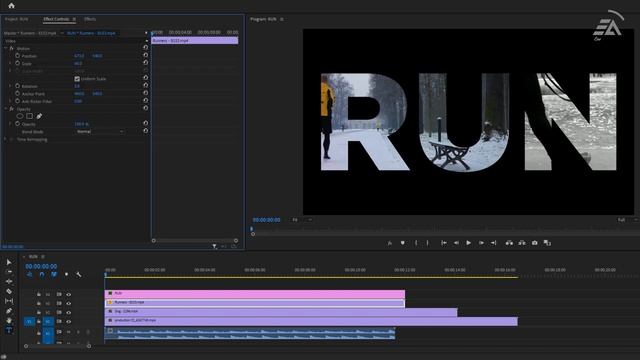
Task: Select the Razor tool
Action: coord(9,291)
